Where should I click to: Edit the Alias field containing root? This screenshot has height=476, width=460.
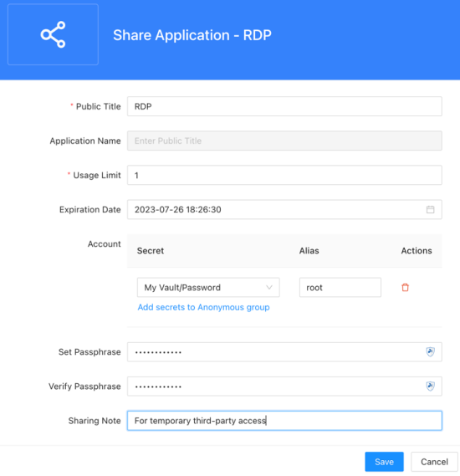(340, 287)
